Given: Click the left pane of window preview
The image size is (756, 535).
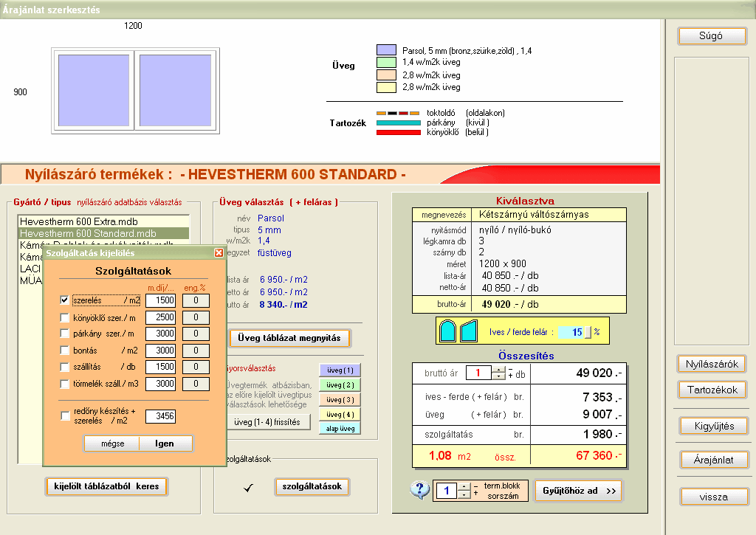Looking at the screenshot, I should tap(94, 91).
